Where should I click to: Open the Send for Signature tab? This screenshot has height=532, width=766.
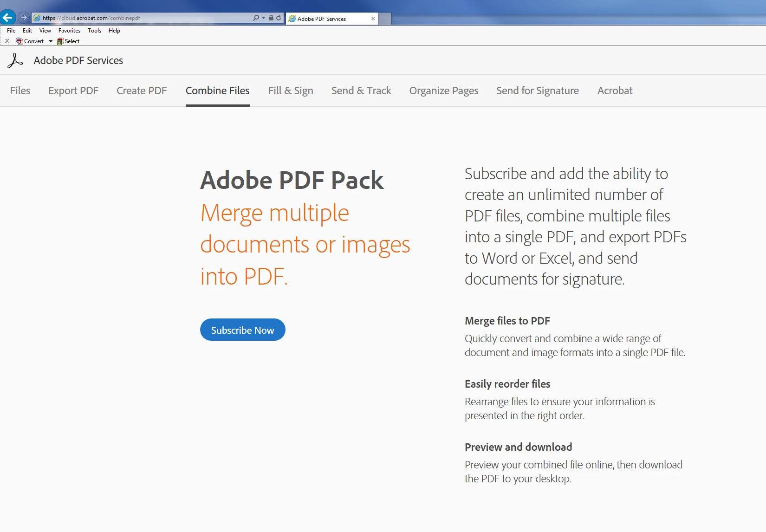pyautogui.click(x=538, y=91)
